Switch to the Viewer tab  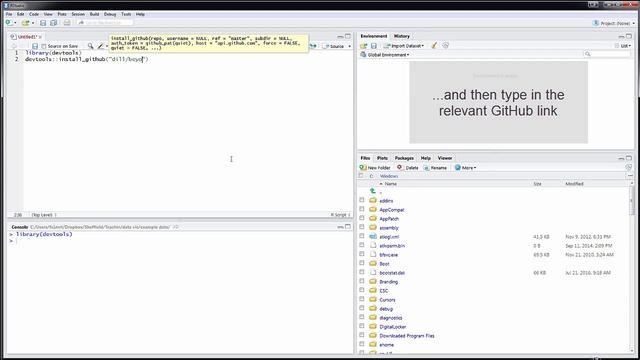point(444,158)
